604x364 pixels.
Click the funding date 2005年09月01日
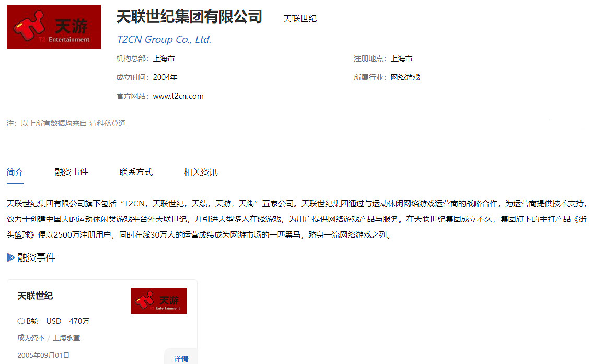pyautogui.click(x=43, y=355)
